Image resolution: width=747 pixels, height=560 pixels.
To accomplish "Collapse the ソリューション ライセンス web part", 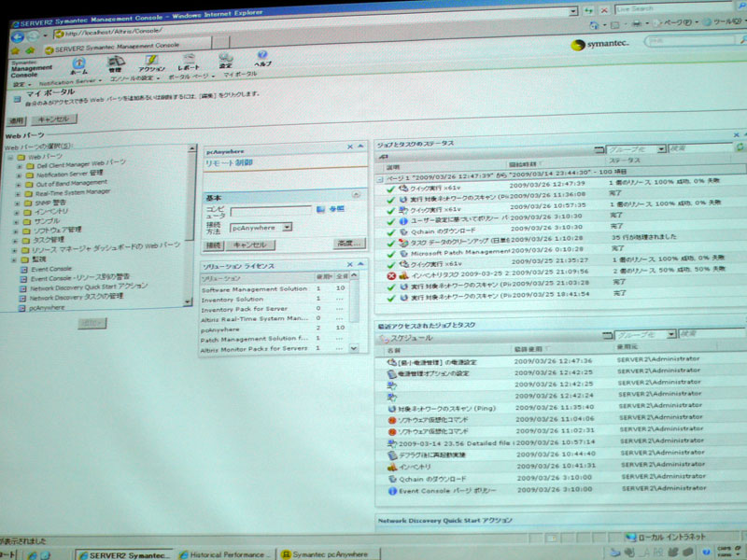I will [360, 264].
